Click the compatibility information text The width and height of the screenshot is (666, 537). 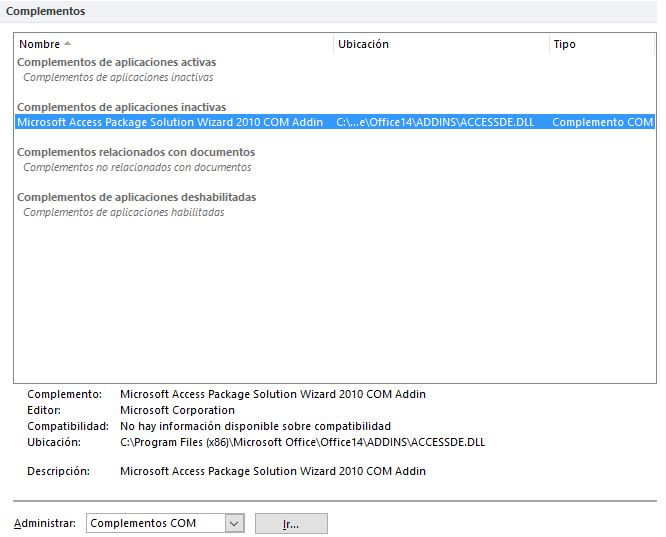(255, 426)
